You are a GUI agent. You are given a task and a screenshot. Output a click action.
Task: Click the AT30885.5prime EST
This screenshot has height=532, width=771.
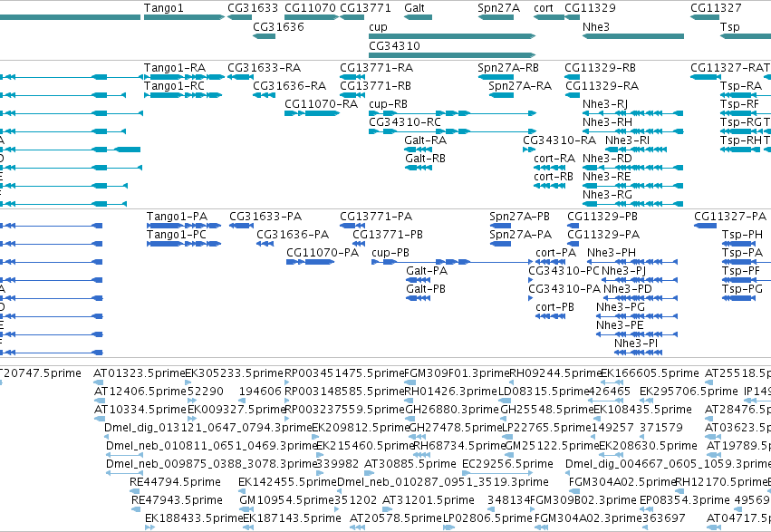(x=369, y=473)
